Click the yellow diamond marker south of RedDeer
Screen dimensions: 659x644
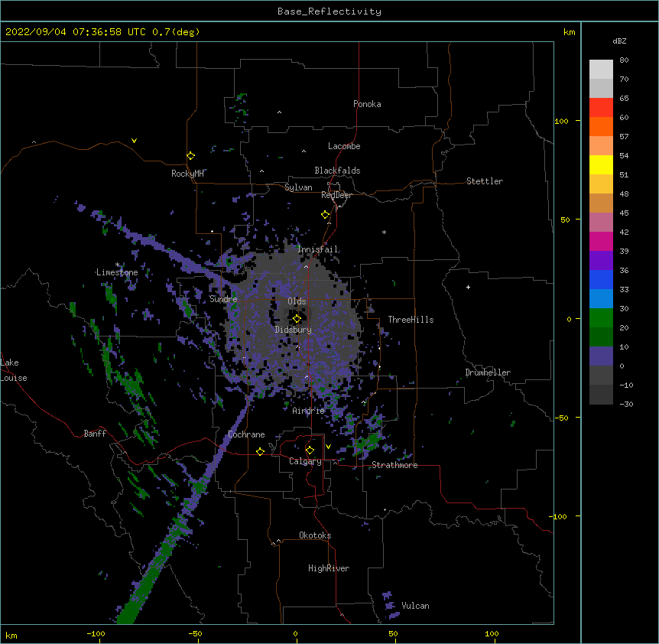pyautogui.click(x=325, y=215)
